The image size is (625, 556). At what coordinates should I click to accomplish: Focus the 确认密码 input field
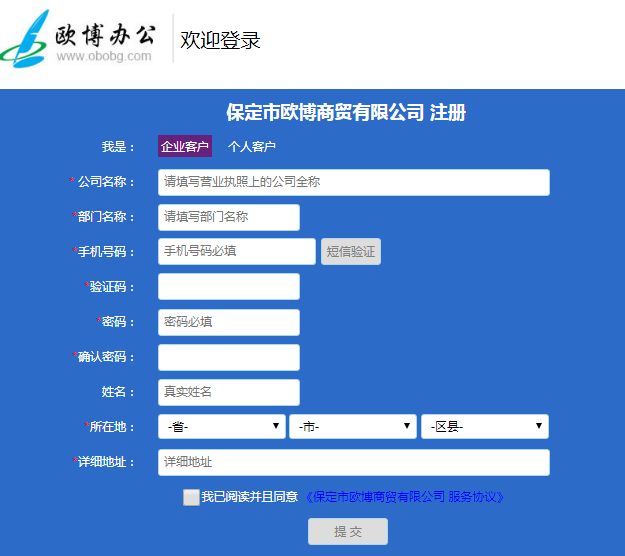point(229,358)
